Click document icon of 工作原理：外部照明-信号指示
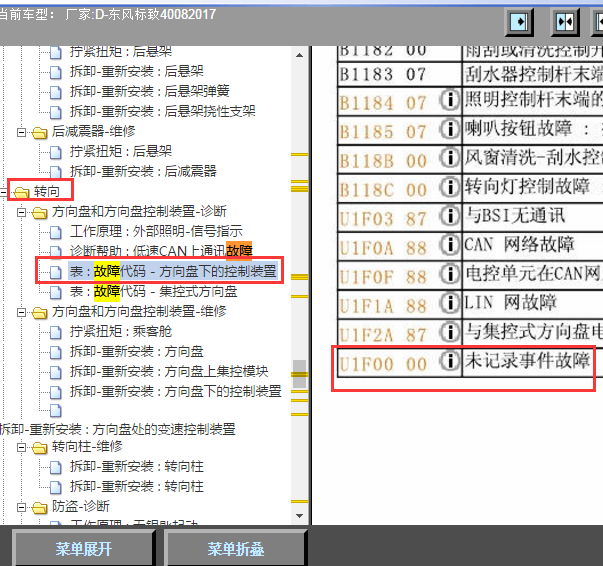Viewport: 603px width, 566px height. coord(56,232)
